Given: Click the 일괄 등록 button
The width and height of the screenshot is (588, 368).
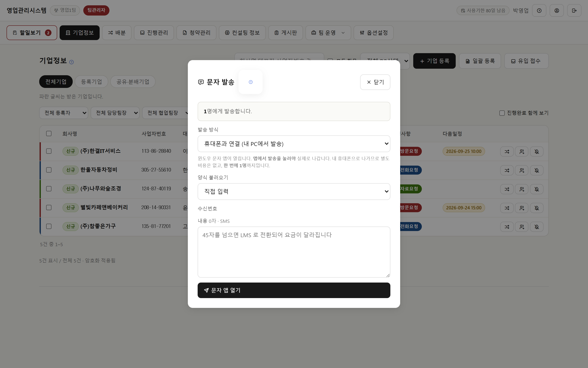Looking at the screenshot, I should click(x=480, y=61).
